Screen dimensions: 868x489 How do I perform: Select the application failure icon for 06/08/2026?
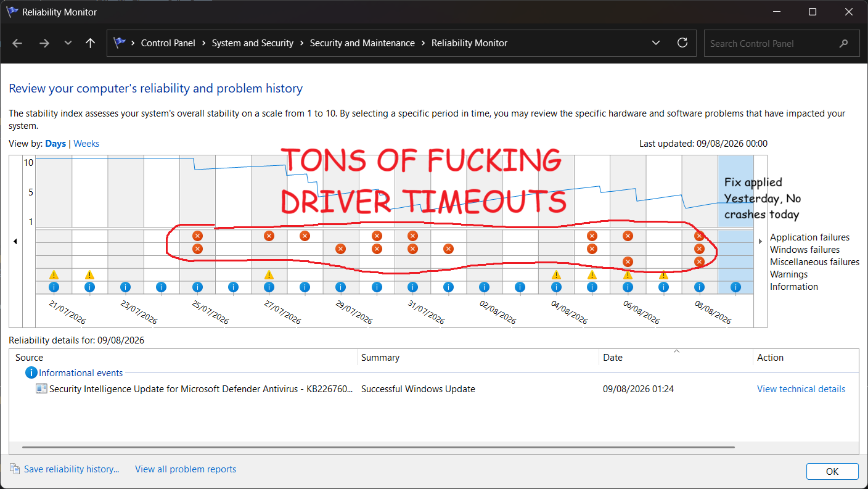[628, 236]
